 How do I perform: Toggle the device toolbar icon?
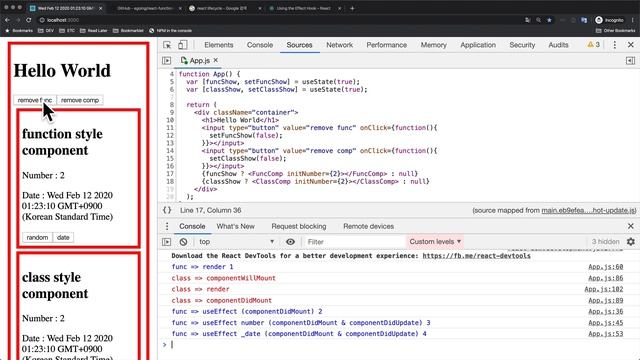[x=182, y=45]
